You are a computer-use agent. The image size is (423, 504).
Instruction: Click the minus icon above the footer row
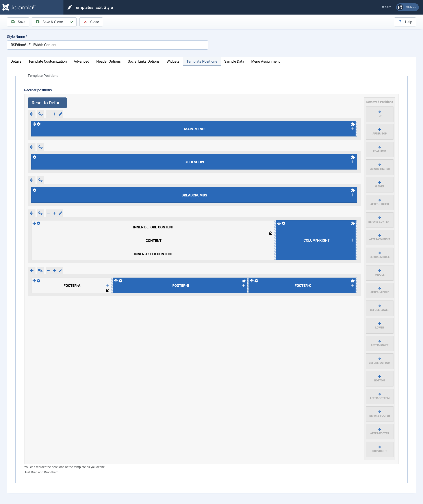[x=48, y=271]
